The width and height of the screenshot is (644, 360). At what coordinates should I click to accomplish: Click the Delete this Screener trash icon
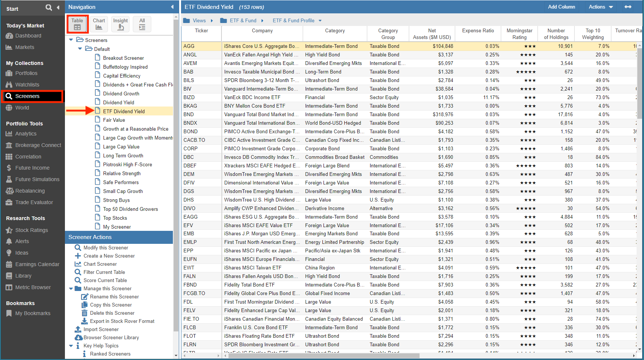coord(85,313)
